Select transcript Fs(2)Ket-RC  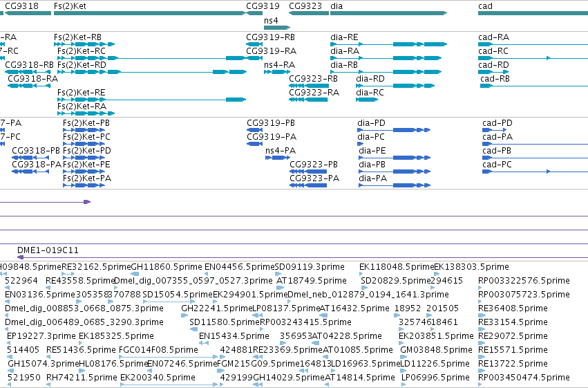(82, 51)
